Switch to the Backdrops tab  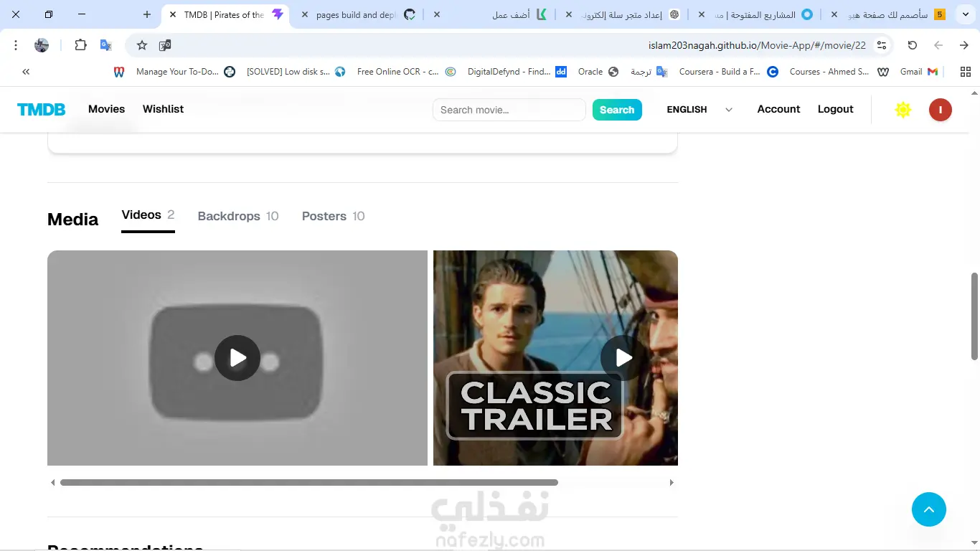(238, 216)
